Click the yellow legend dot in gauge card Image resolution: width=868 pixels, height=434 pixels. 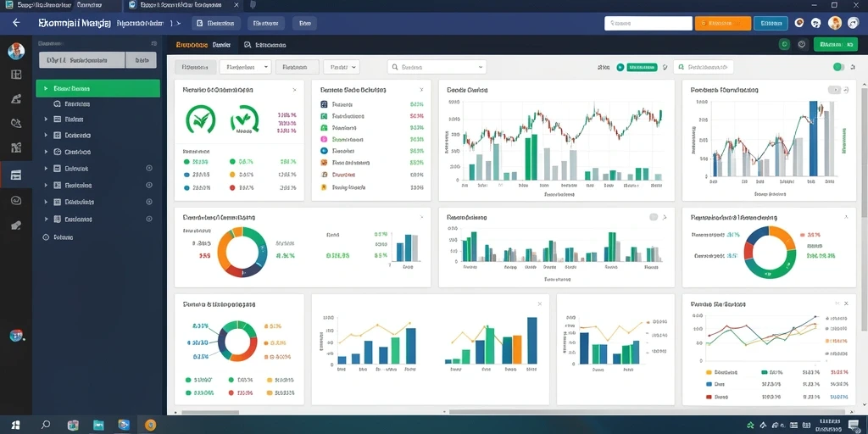point(232,175)
